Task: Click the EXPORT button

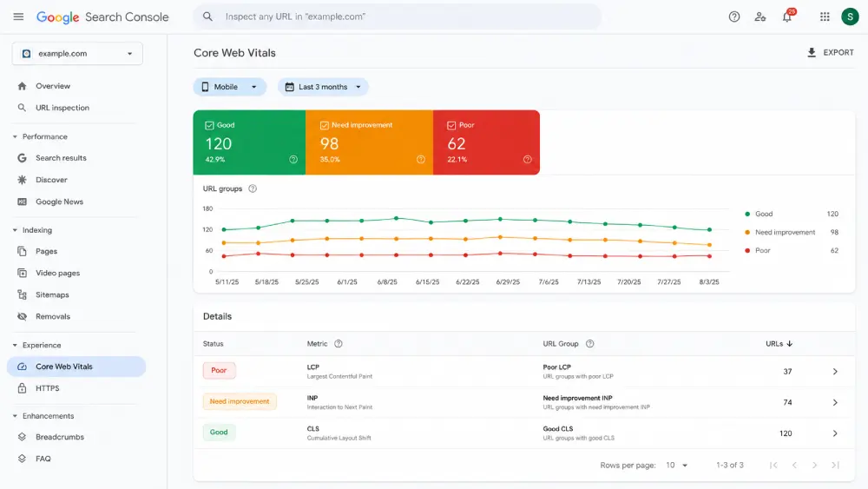Action: click(831, 53)
